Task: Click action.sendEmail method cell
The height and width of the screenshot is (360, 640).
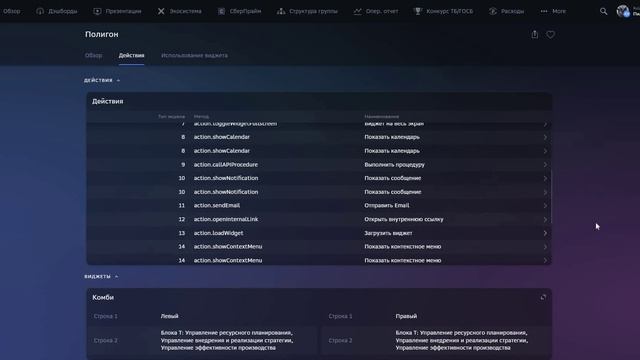Action: pos(217,206)
